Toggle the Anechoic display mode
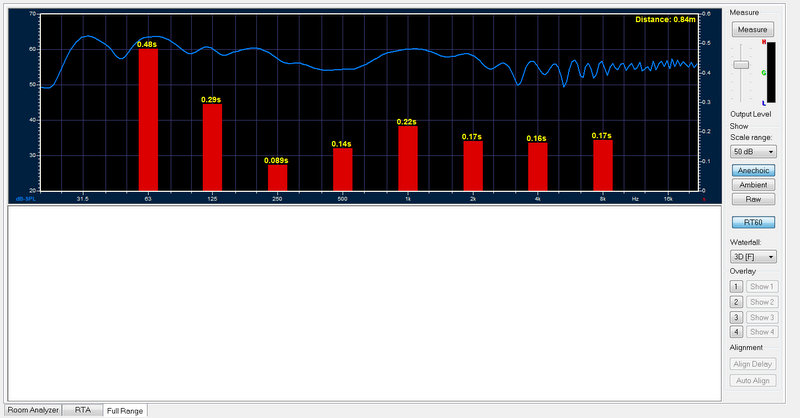 click(753, 170)
